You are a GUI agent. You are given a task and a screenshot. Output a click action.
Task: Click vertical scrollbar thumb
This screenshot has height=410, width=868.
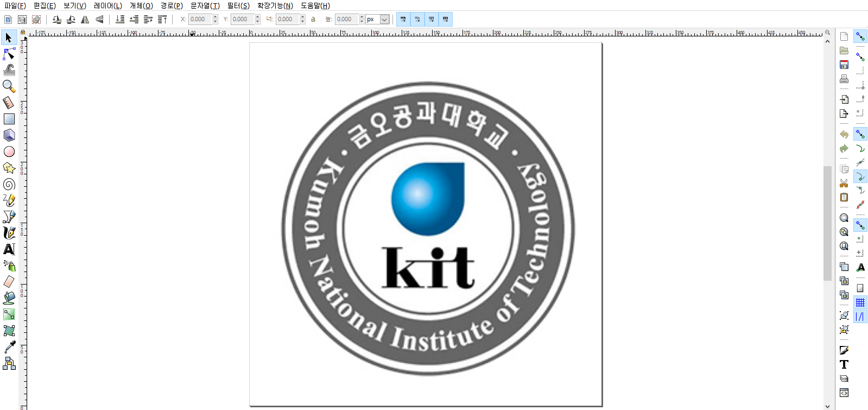(x=827, y=223)
